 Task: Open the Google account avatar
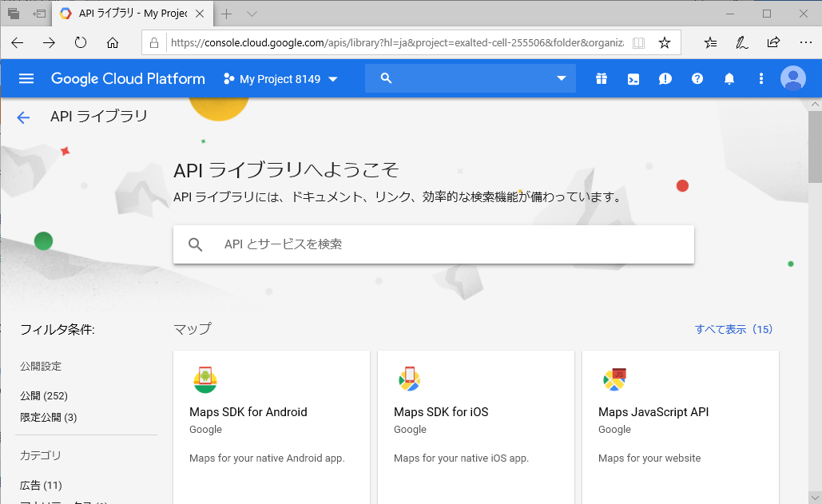tap(792, 78)
